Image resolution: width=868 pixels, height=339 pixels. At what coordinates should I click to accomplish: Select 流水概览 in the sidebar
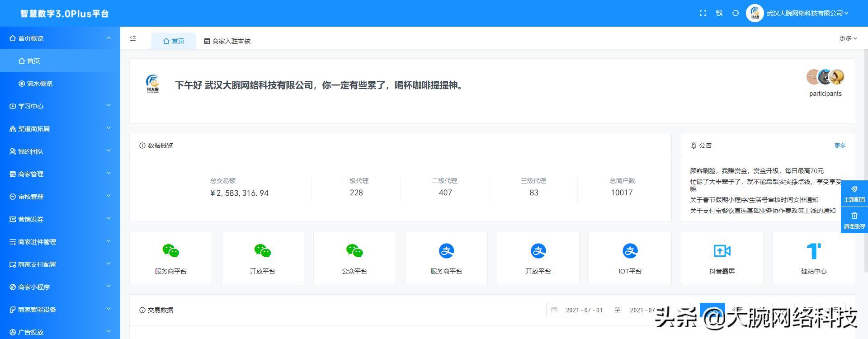(x=60, y=84)
